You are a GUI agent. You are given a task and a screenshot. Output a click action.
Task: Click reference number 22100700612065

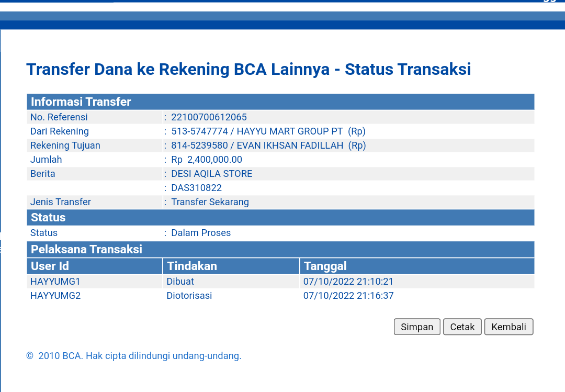pos(209,117)
